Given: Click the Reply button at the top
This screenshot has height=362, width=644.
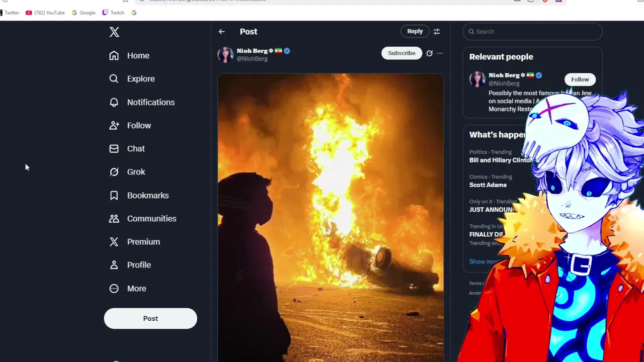Looking at the screenshot, I should tap(415, 31).
